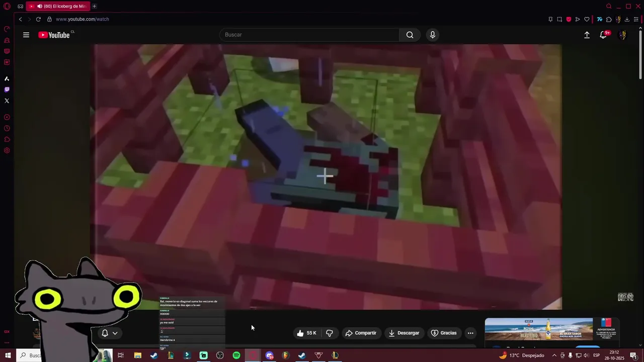Open Task View on the taskbar
The image size is (644, 362).
pos(121,355)
